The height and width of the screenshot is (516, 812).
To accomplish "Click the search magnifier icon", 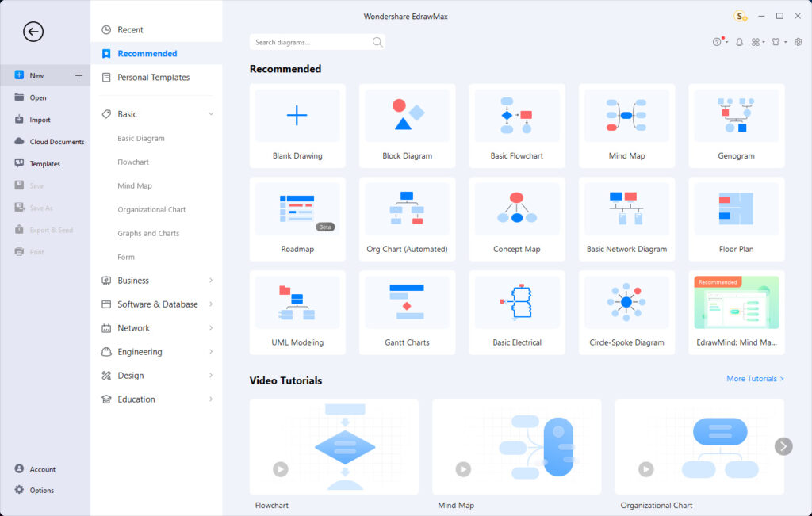I will click(x=377, y=42).
